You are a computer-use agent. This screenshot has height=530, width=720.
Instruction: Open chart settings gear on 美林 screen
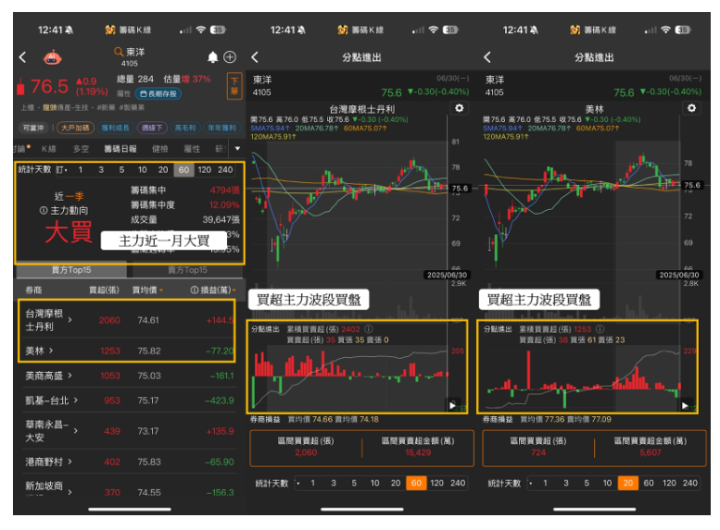pos(692,108)
